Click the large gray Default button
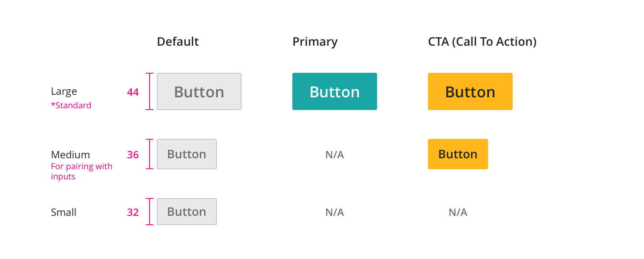 (x=199, y=91)
